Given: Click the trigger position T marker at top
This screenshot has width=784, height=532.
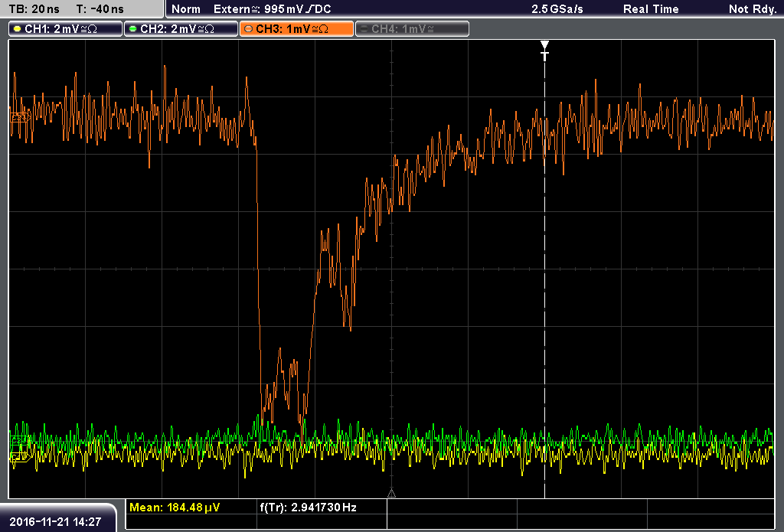Looking at the screenshot, I should click(x=544, y=51).
